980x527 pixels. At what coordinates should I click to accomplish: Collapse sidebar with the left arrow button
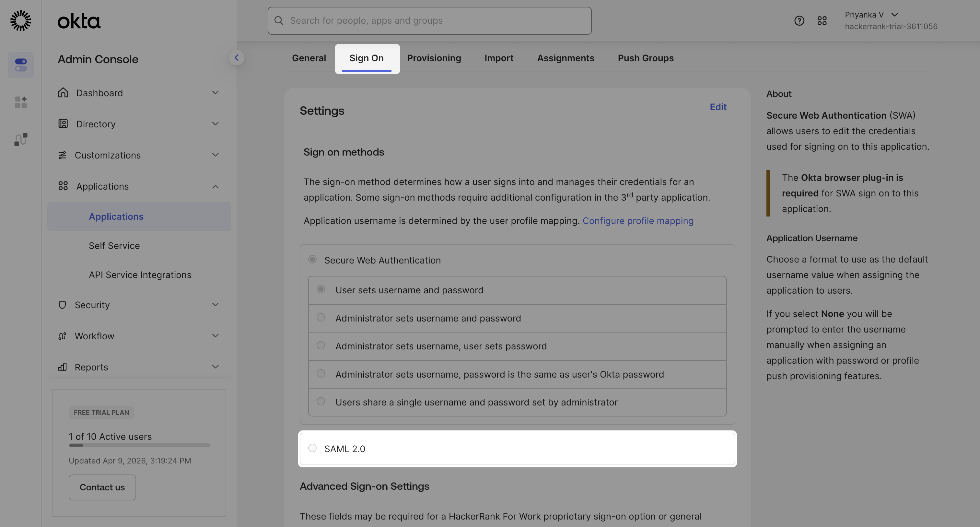pos(236,58)
